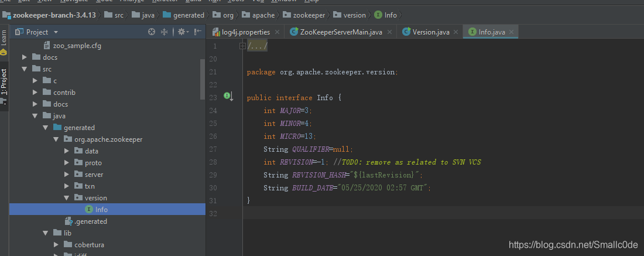Click the org breadcrumb
Screen dimensions: 644x256
tap(223, 15)
